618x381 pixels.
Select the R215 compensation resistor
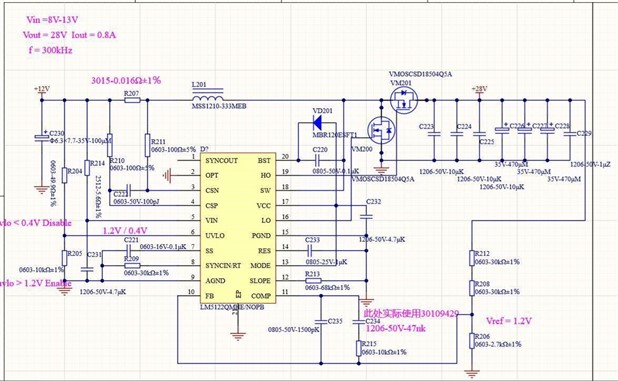[359, 348]
